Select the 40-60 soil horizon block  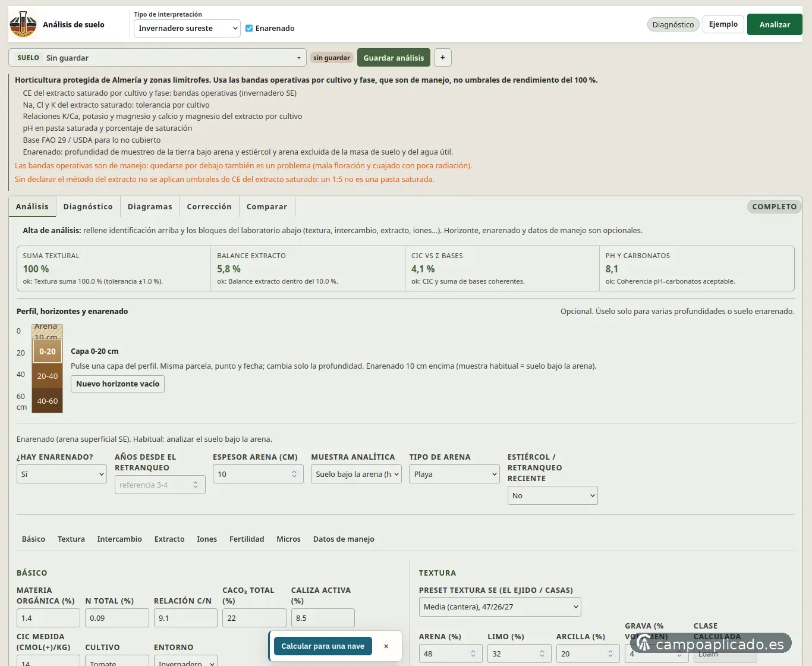(48, 401)
